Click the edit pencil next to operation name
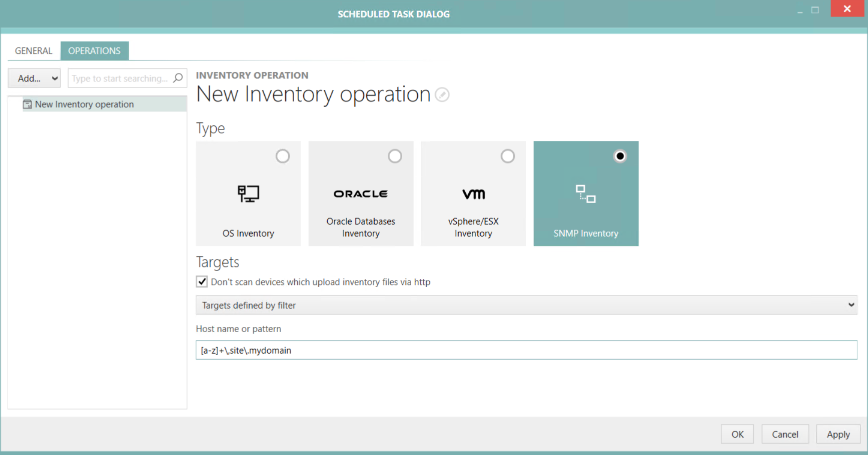This screenshot has width=868, height=455. 442,94
